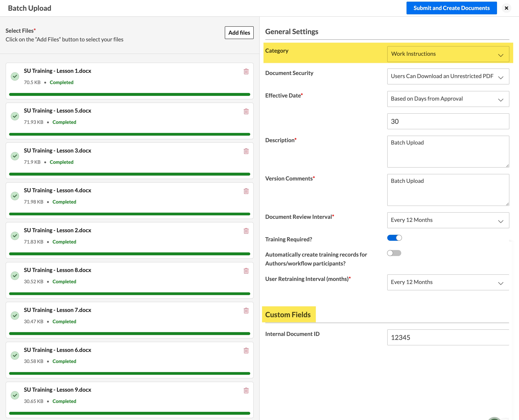Click check status icon for Lesson 2.docx
Image resolution: width=519 pixels, height=420 pixels.
(15, 236)
